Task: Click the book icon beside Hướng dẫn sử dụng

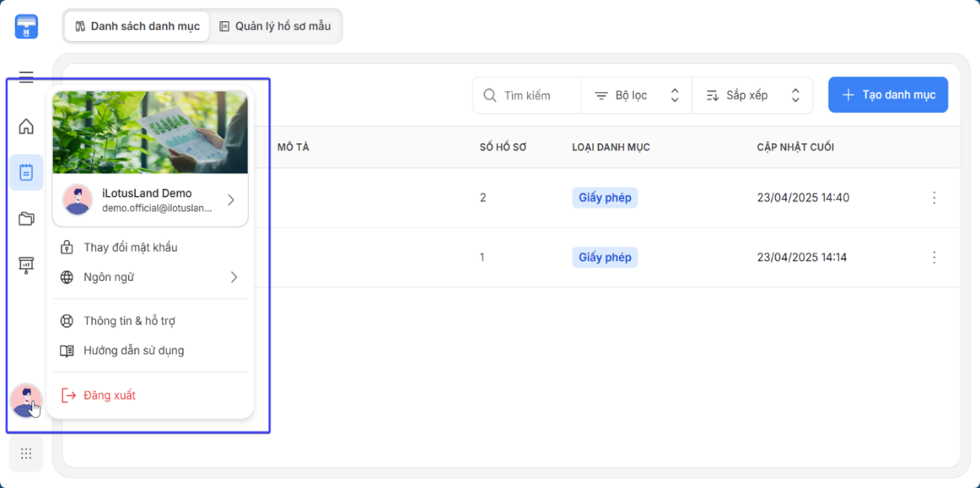Action: pos(67,350)
